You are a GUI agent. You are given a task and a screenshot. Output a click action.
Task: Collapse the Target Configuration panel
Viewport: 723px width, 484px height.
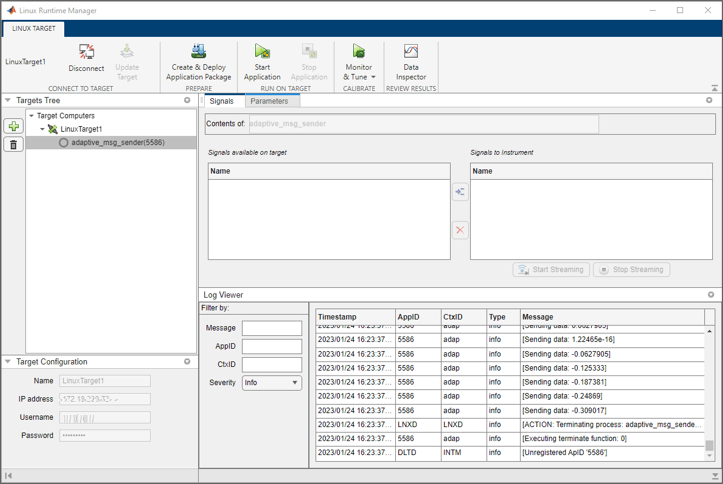pyautogui.click(x=8, y=362)
